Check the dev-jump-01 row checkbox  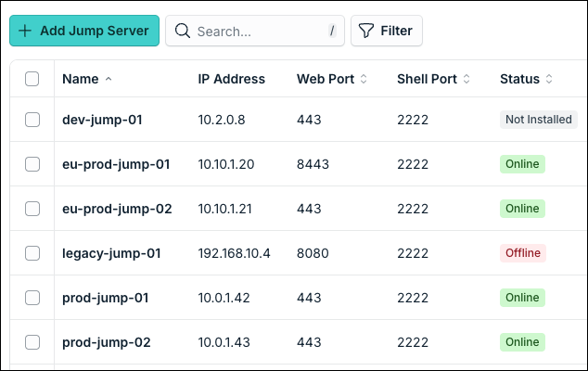32,120
